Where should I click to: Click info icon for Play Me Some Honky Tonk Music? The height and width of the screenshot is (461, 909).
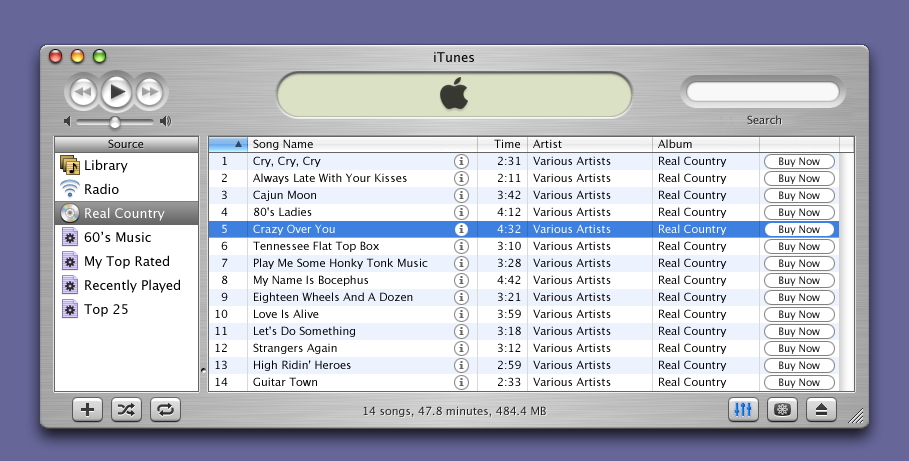461,263
